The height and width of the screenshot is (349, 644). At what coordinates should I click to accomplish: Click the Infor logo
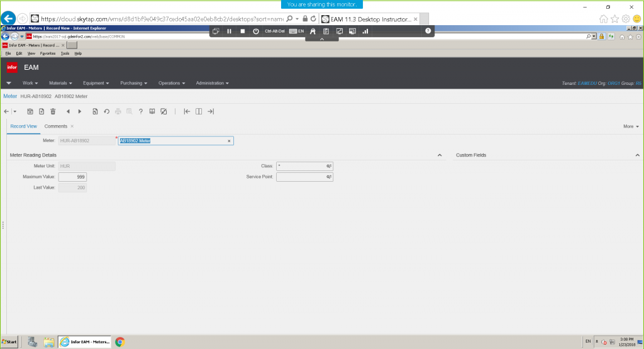(x=12, y=67)
